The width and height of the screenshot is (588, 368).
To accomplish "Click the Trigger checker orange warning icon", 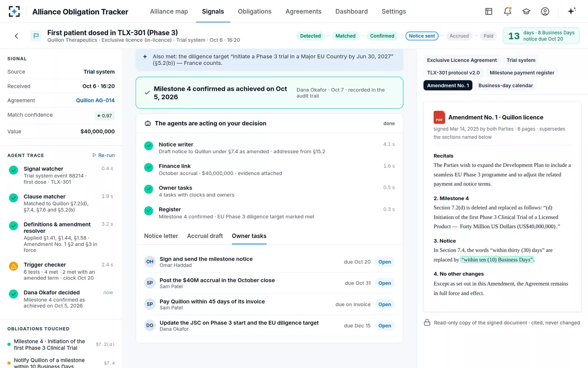I will pos(13,266).
